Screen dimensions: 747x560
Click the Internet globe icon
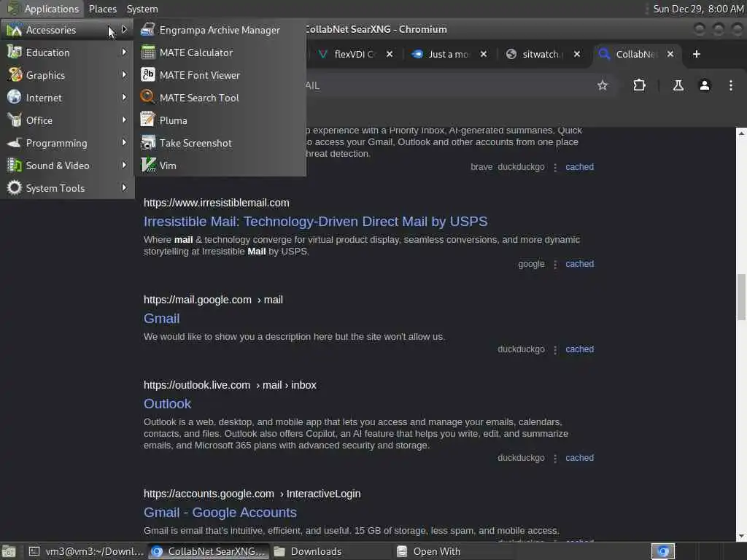pos(15,98)
